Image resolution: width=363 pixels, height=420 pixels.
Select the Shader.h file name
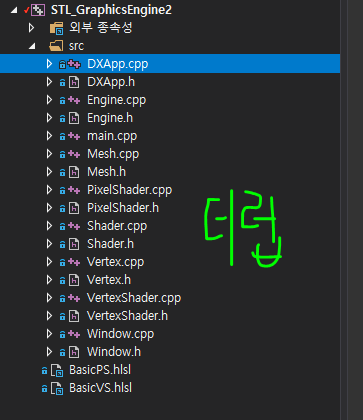(110, 244)
